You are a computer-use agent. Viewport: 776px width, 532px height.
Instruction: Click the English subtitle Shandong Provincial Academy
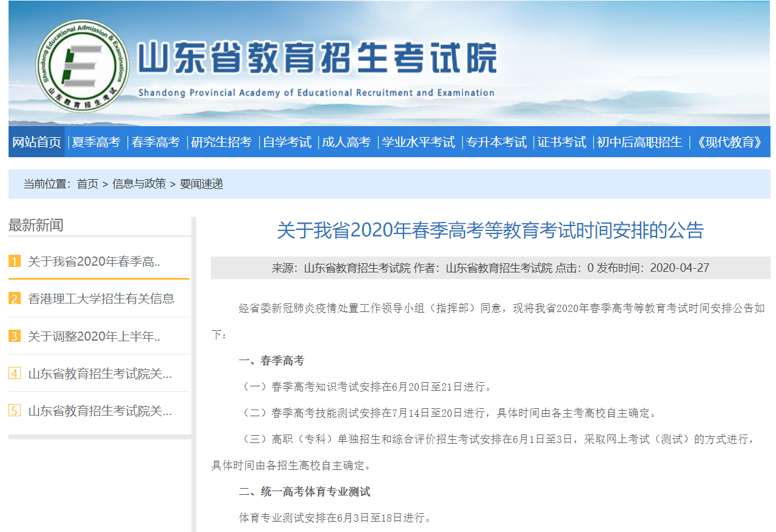point(316,93)
